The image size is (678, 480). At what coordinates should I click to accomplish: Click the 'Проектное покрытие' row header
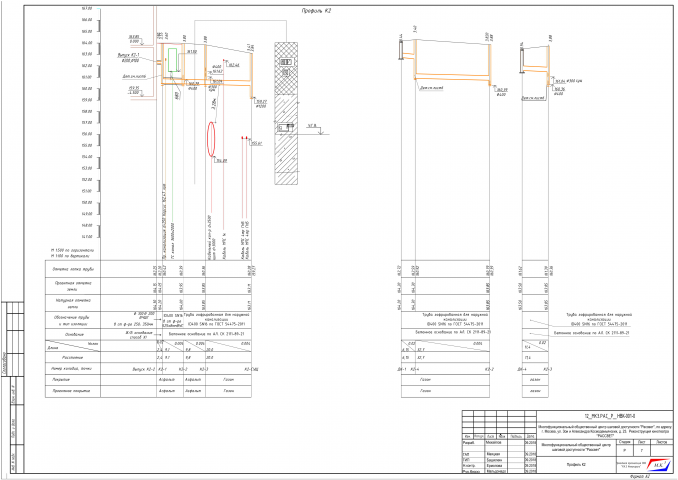(71, 391)
